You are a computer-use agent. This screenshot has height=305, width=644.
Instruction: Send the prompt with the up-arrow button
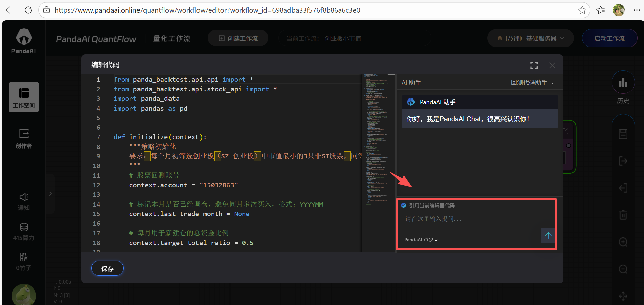click(548, 235)
